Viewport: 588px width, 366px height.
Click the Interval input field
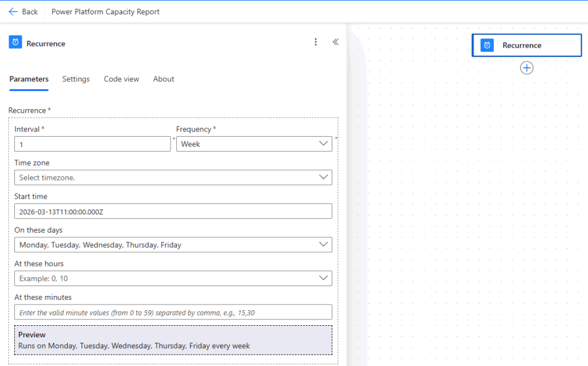92,144
